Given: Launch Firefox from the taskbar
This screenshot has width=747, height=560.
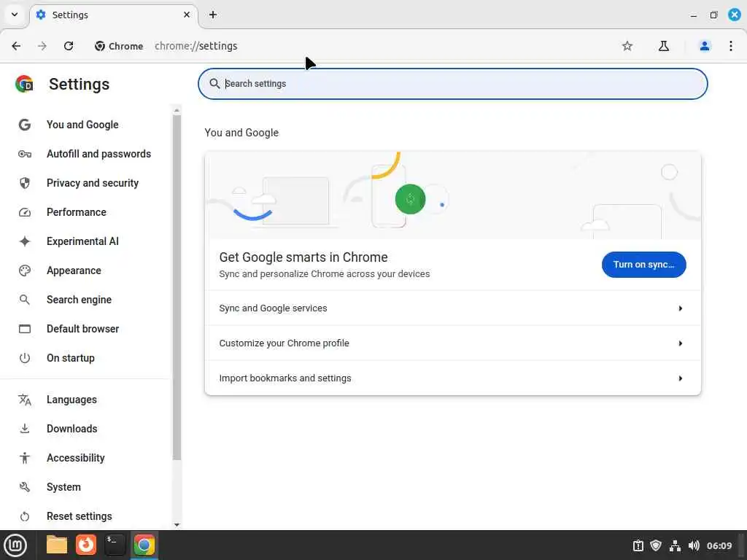Looking at the screenshot, I should click(86, 545).
